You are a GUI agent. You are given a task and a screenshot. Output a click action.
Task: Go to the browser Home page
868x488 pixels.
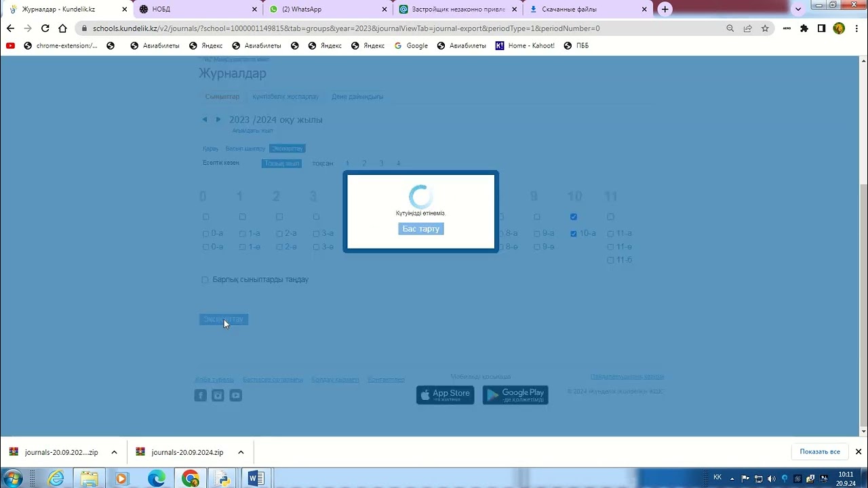(63, 28)
